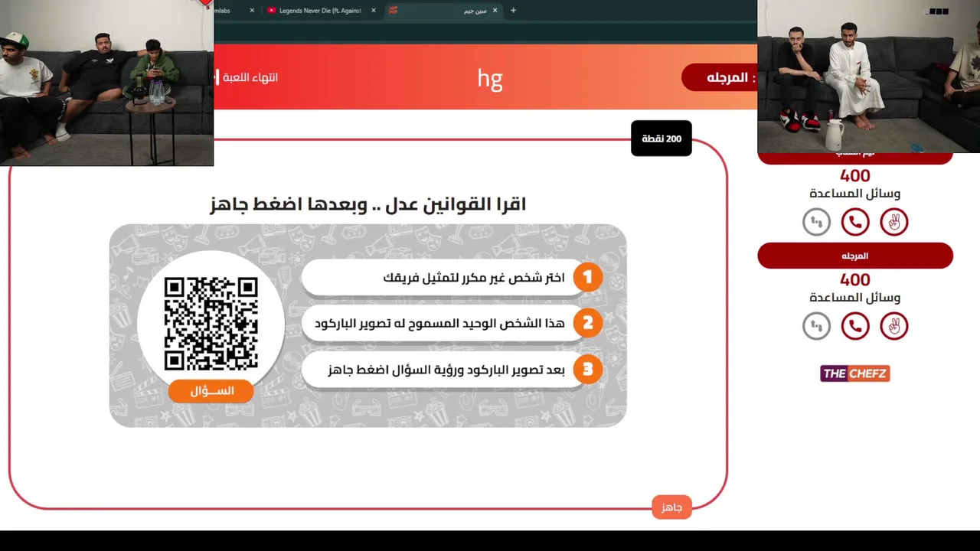Use the phone call lifeline below المرجله banner

(x=855, y=326)
